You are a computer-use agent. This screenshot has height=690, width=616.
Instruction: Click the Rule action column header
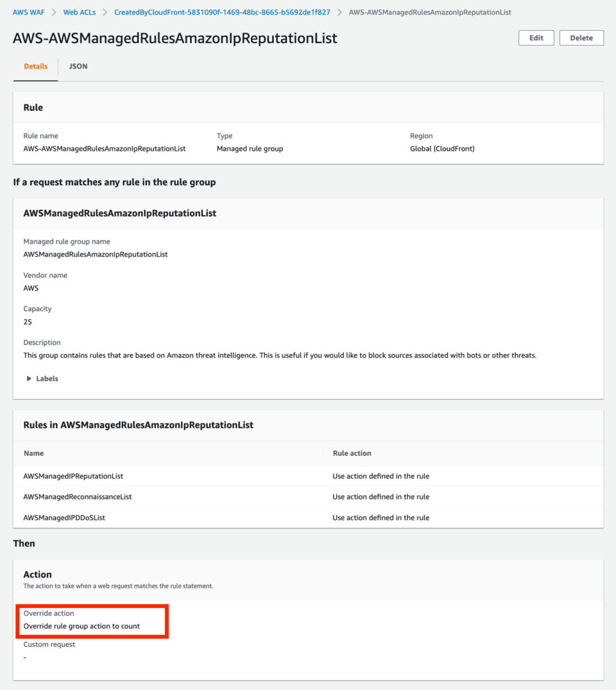[x=352, y=453]
